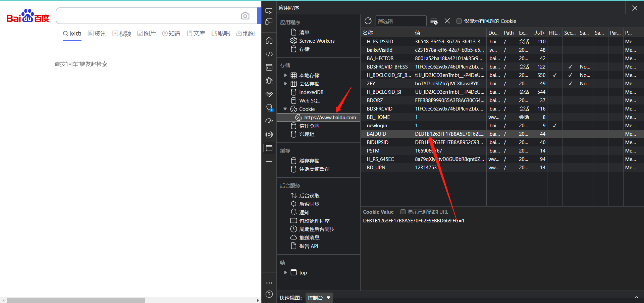Open the DevTools help question icon
The height and width of the screenshot is (303, 644).
pyautogui.click(x=269, y=294)
